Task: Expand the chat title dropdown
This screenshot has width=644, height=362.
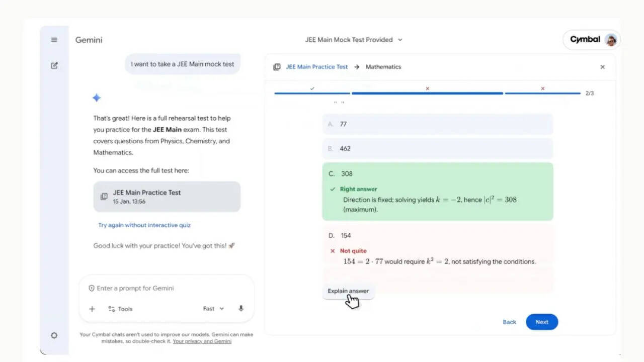Action: (400, 40)
